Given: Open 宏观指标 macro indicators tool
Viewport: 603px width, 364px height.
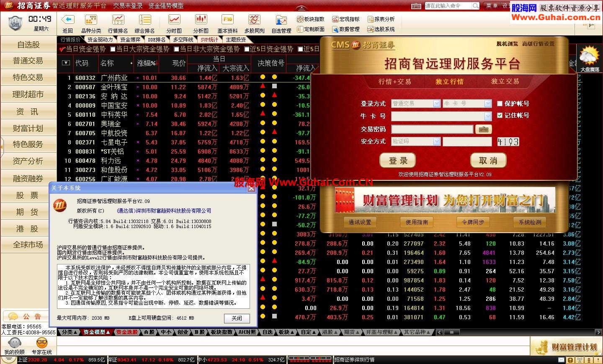Looking at the screenshot, I should pos(345,19).
